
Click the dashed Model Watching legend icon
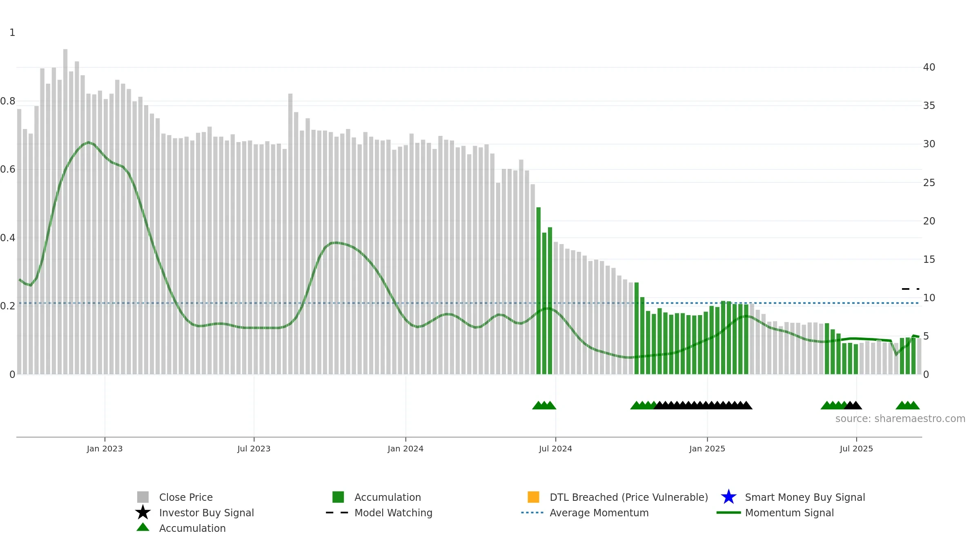point(337,513)
